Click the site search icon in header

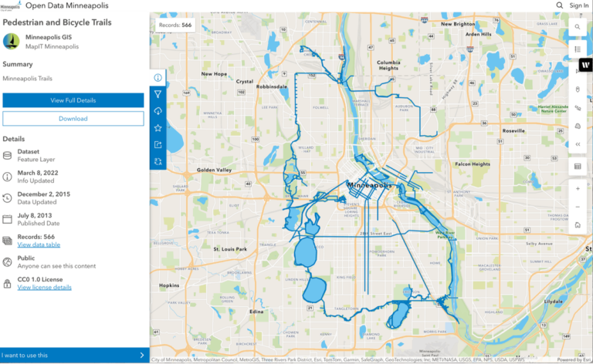click(x=560, y=5)
